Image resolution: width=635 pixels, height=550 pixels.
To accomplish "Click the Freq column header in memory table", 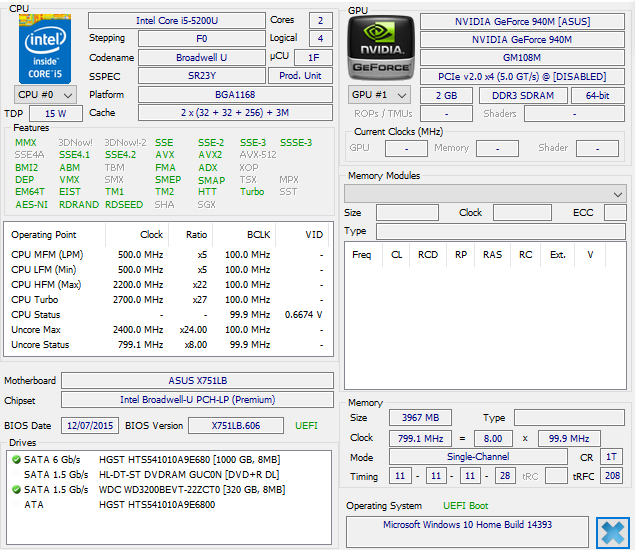I will coord(362,255).
